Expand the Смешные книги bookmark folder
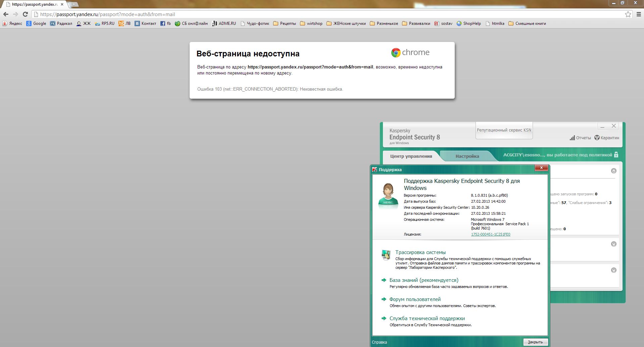The width and height of the screenshot is (644, 347). 527,23
